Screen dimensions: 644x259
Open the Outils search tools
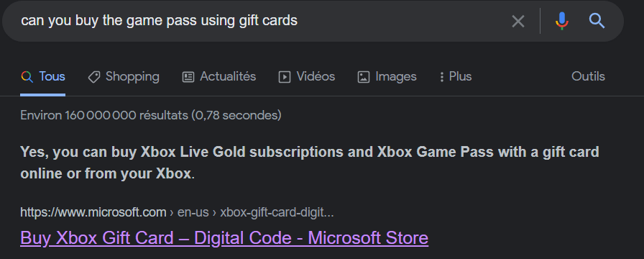tap(588, 76)
